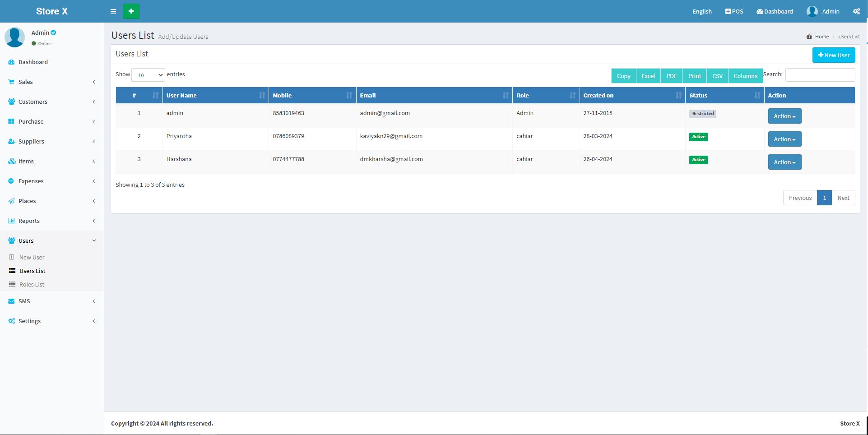Screen dimensions: 868x435
Task: Open Action dropdown for Priyantha
Action: tap(784, 139)
